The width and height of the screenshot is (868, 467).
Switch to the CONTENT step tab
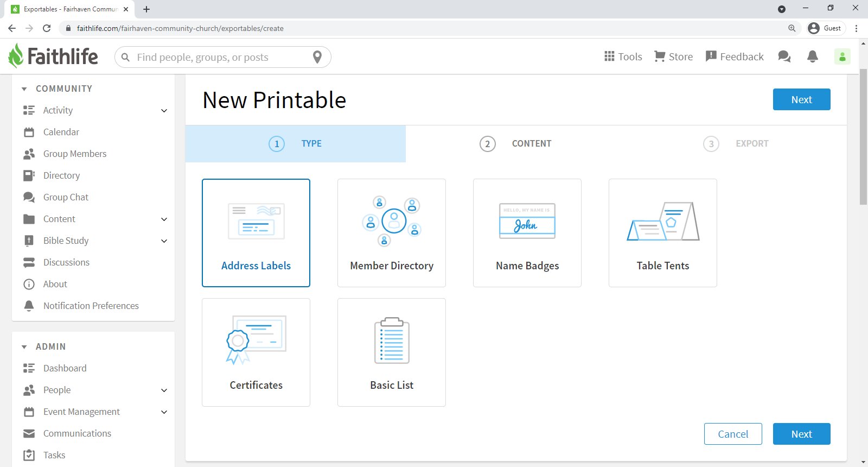pos(515,144)
